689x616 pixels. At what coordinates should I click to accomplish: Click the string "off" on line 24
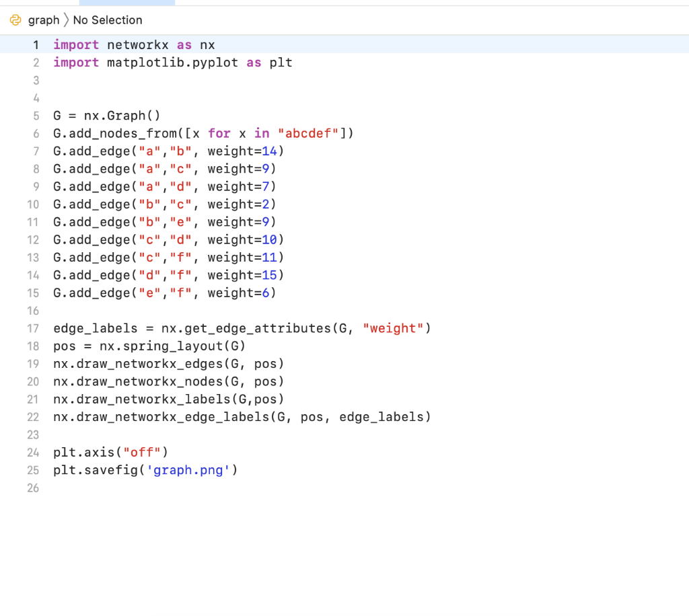tap(141, 453)
